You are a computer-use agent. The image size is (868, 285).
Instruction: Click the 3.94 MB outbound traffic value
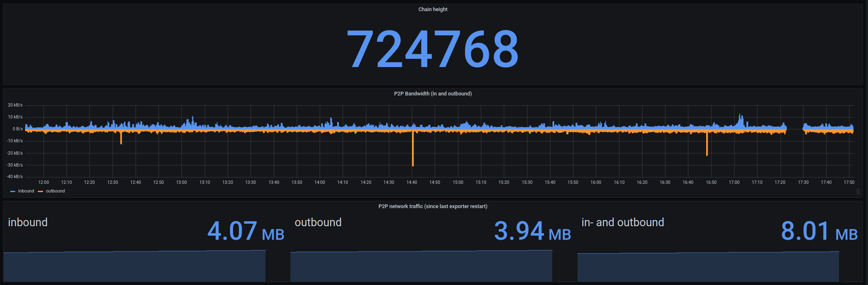[x=532, y=231]
